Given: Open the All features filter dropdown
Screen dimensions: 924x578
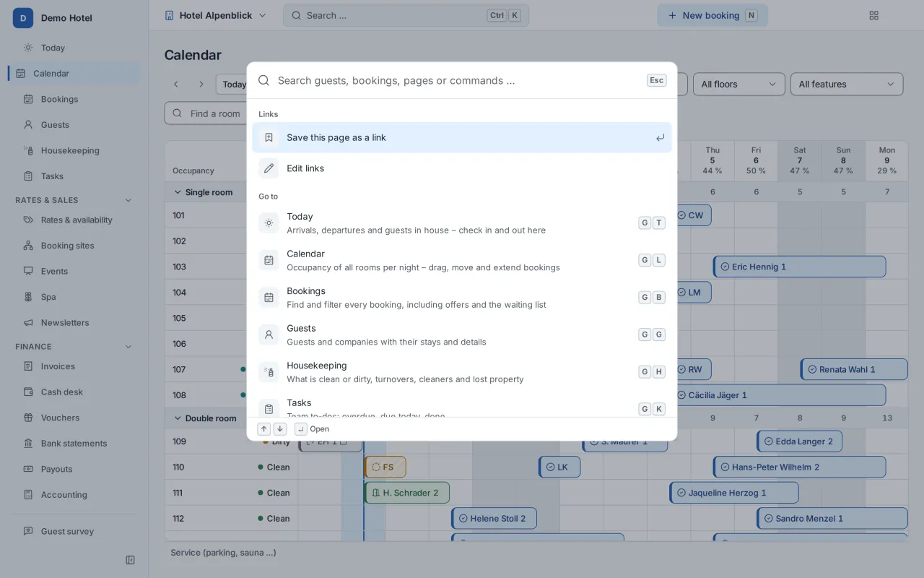Looking at the screenshot, I should coord(847,84).
